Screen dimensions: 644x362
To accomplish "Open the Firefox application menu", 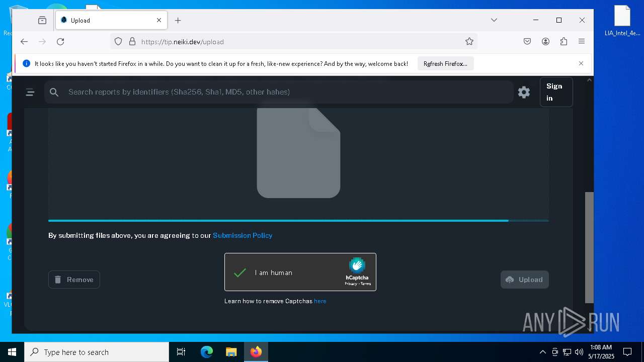I will (x=582, y=42).
